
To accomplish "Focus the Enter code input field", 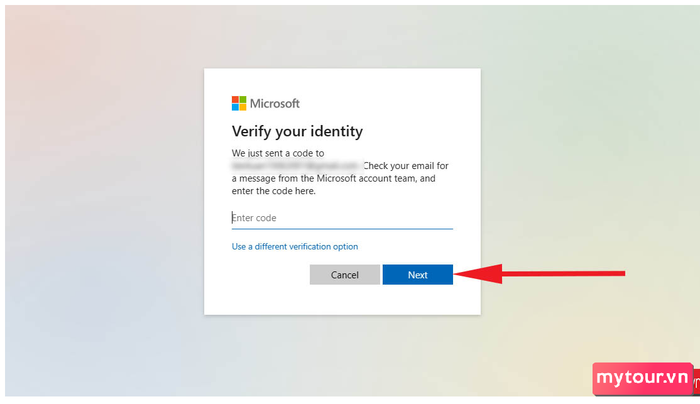I will (342, 218).
